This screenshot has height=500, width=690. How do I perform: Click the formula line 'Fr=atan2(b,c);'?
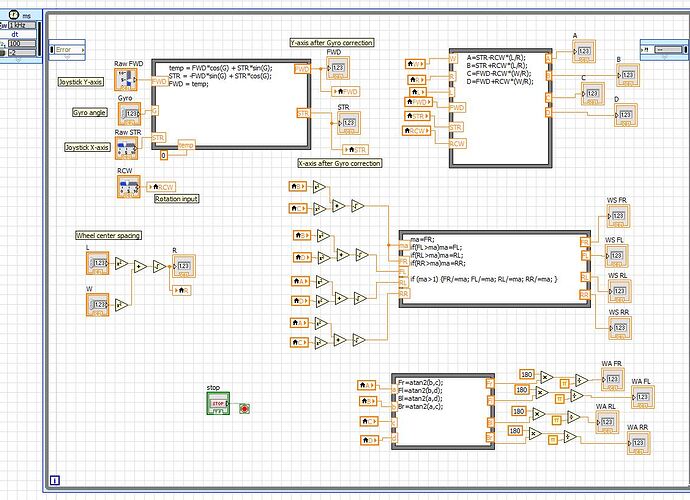point(420,382)
